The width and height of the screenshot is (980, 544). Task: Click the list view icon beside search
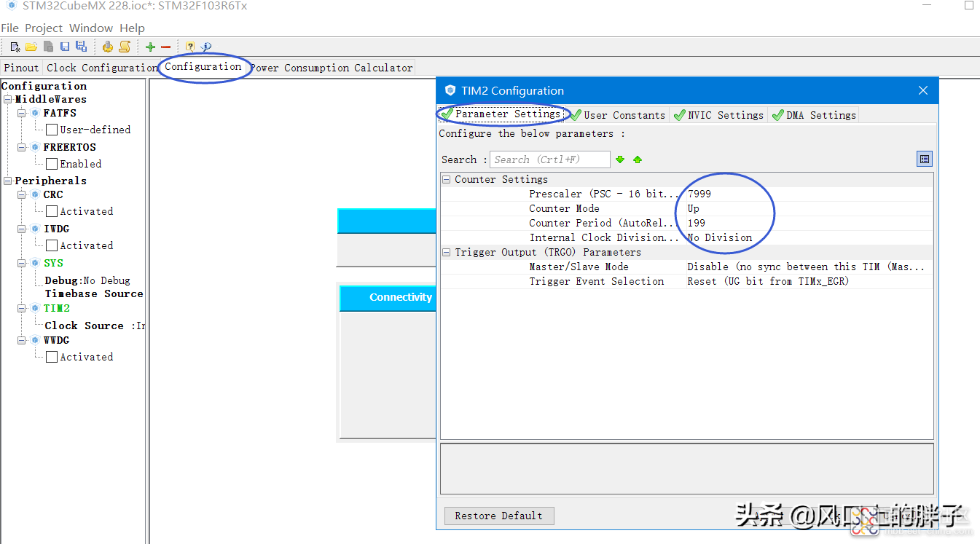925,159
